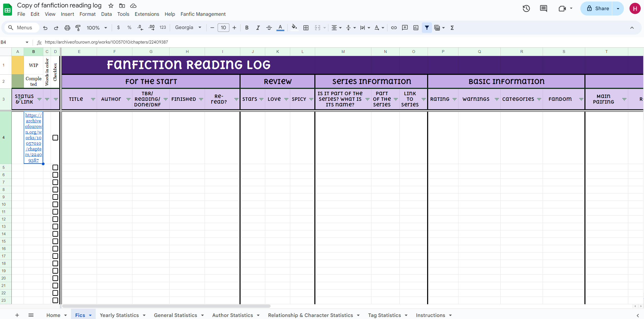Insert comment icon in toolbar
The width and height of the screenshot is (644, 319).
click(405, 27)
